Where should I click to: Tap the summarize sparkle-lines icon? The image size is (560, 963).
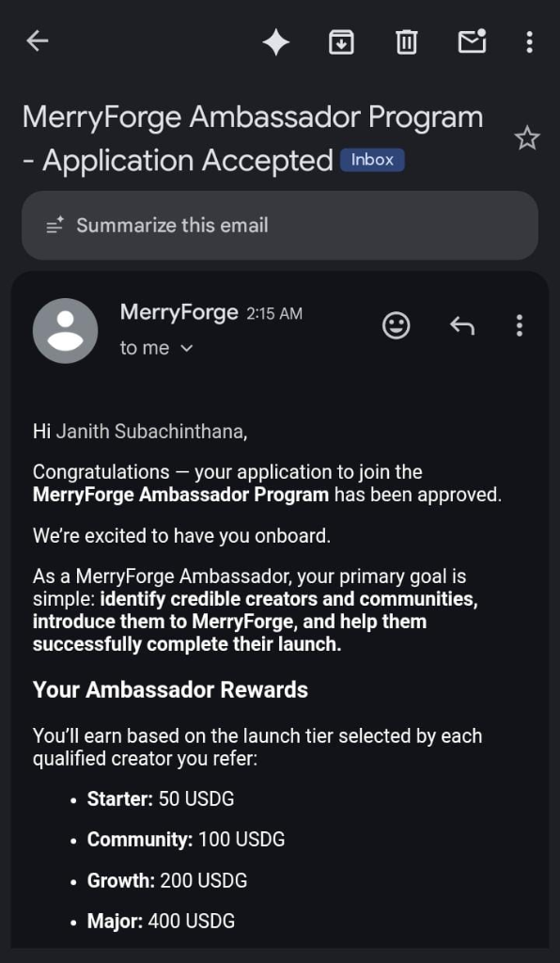pyautogui.click(x=54, y=226)
